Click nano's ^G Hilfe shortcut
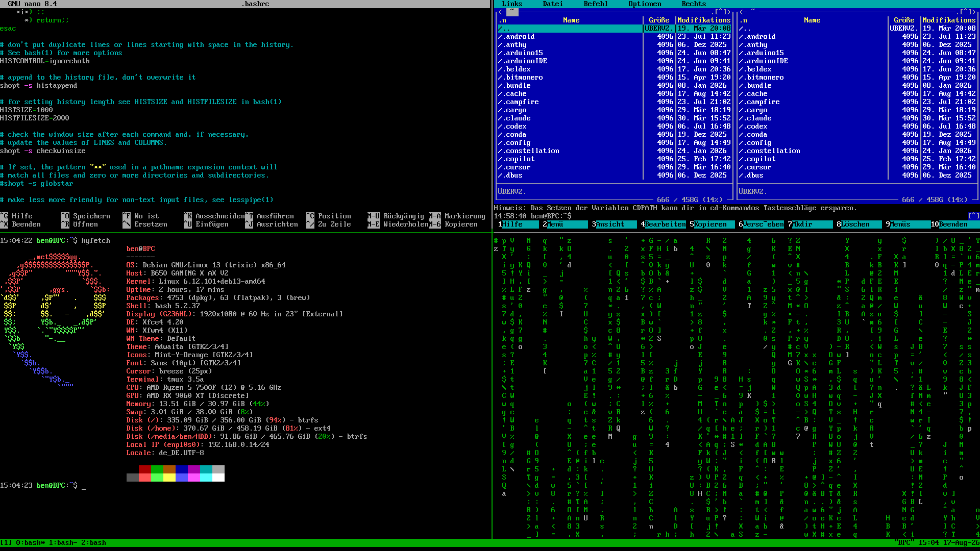Viewport: 980px width, 551px height. click(16, 216)
